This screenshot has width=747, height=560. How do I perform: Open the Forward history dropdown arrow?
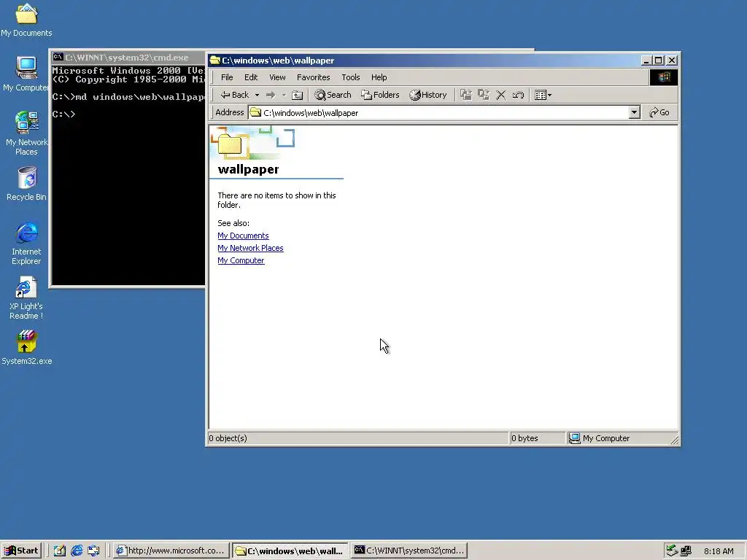pos(284,95)
